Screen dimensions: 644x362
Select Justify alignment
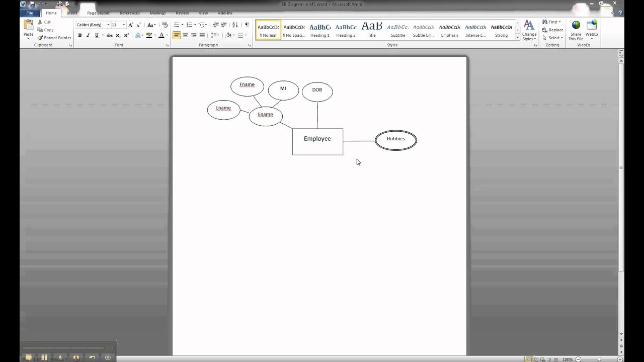(202, 35)
